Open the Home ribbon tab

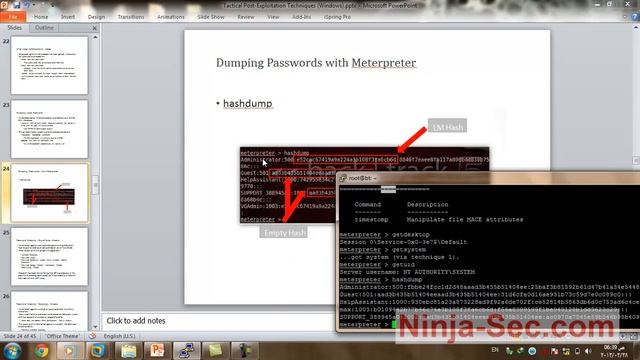41,17
